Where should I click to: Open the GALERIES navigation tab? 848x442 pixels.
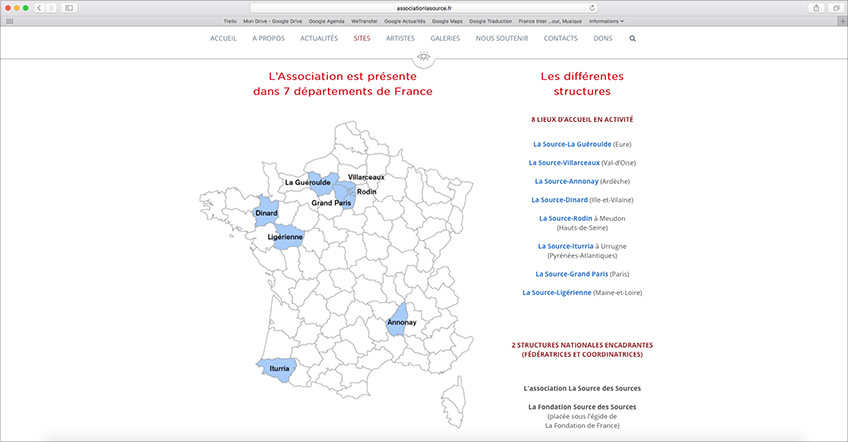pos(445,38)
